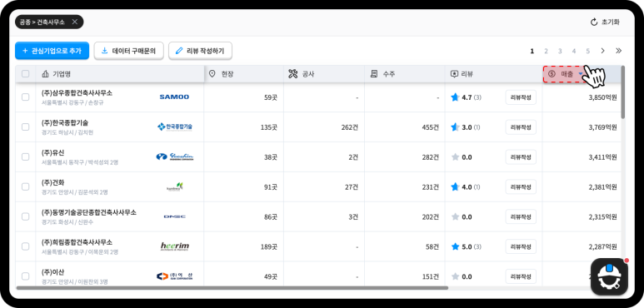
Task: Open 데이터 구매문의 button
Action: pyautogui.click(x=129, y=51)
